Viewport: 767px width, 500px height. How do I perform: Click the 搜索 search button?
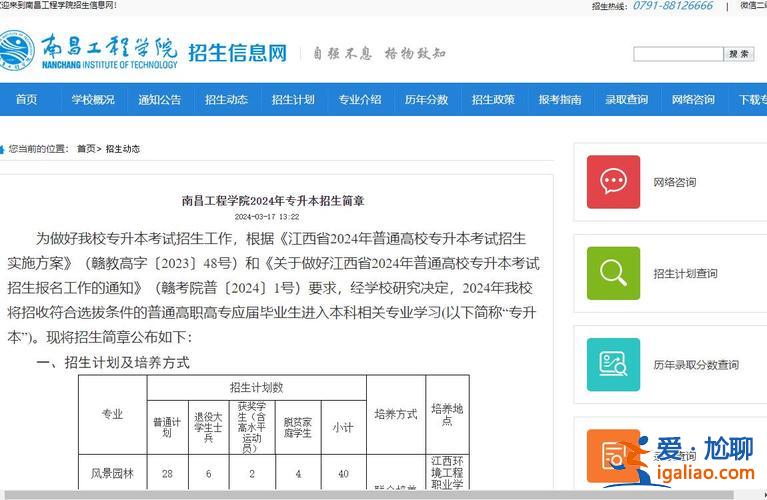[739, 54]
